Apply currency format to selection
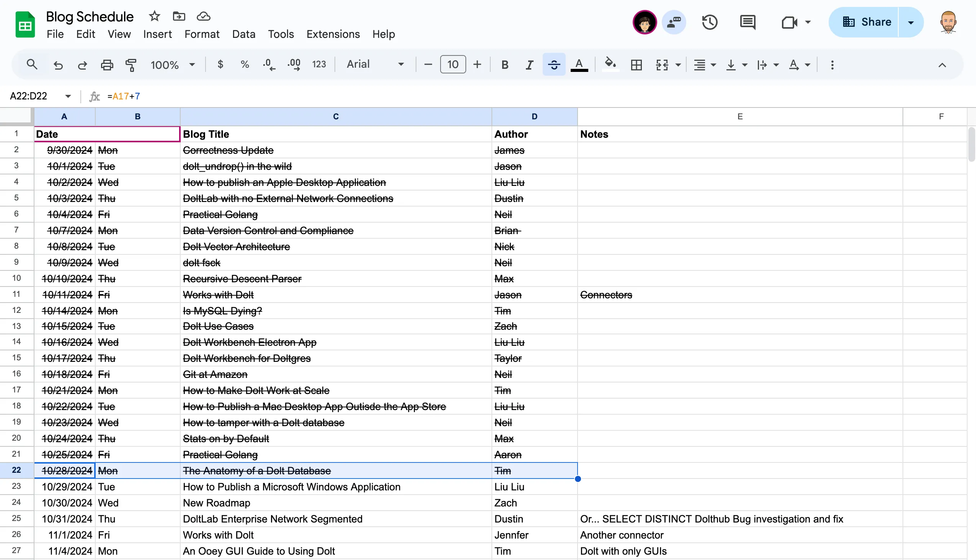This screenshot has width=976, height=560. tap(220, 65)
